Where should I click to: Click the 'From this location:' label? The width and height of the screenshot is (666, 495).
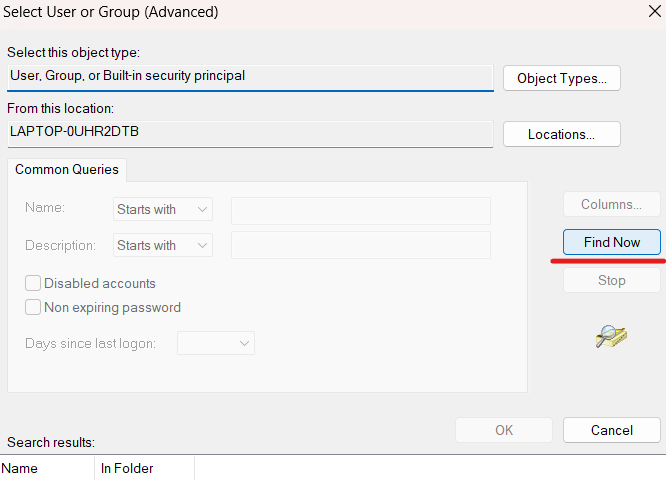[60, 108]
